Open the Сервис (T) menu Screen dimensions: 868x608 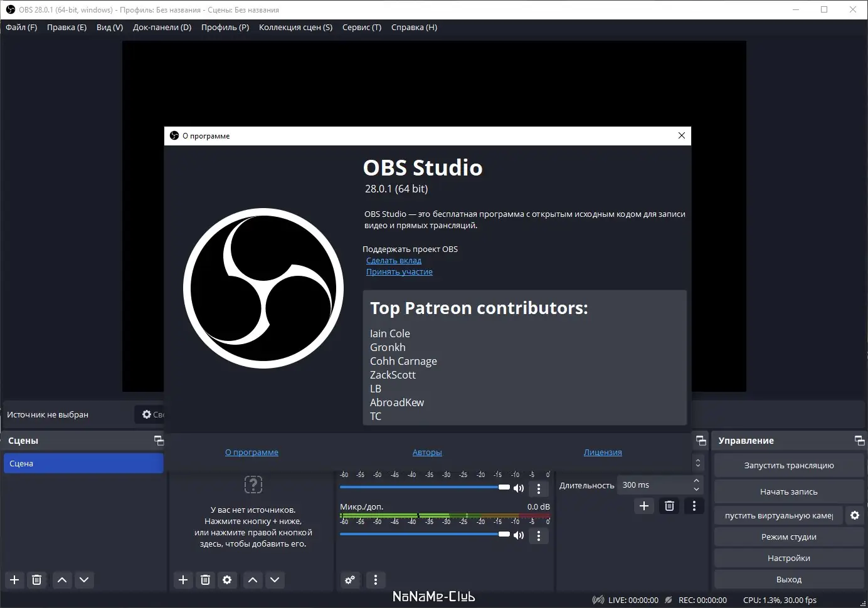point(362,28)
